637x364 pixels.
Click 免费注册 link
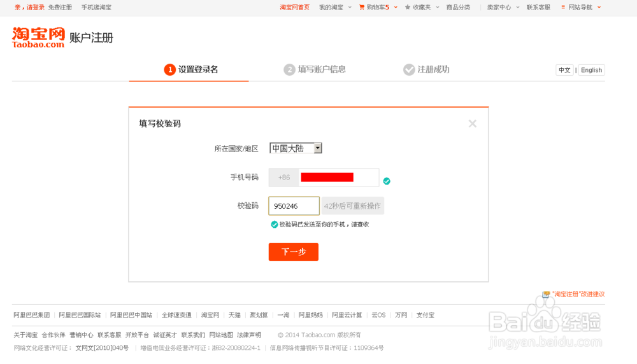click(60, 7)
